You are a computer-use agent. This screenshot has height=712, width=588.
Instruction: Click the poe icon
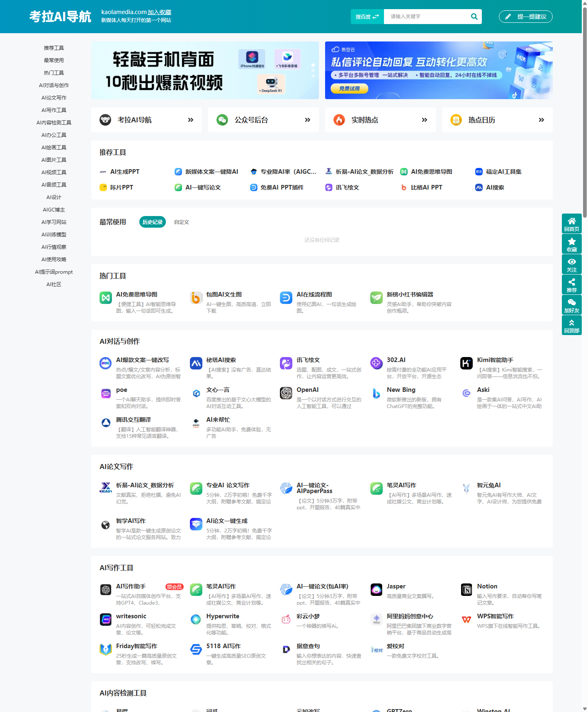pos(106,393)
